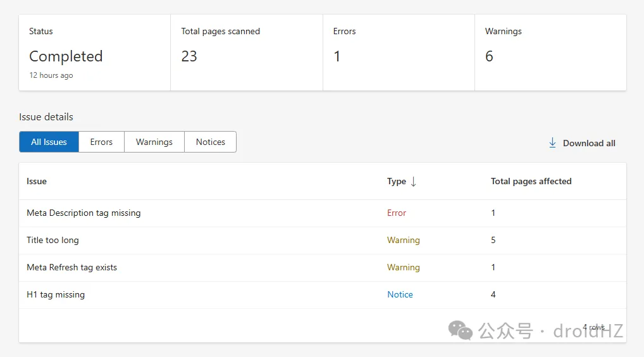Click the blue Notice type label
This screenshot has width=644, height=357.
click(400, 294)
